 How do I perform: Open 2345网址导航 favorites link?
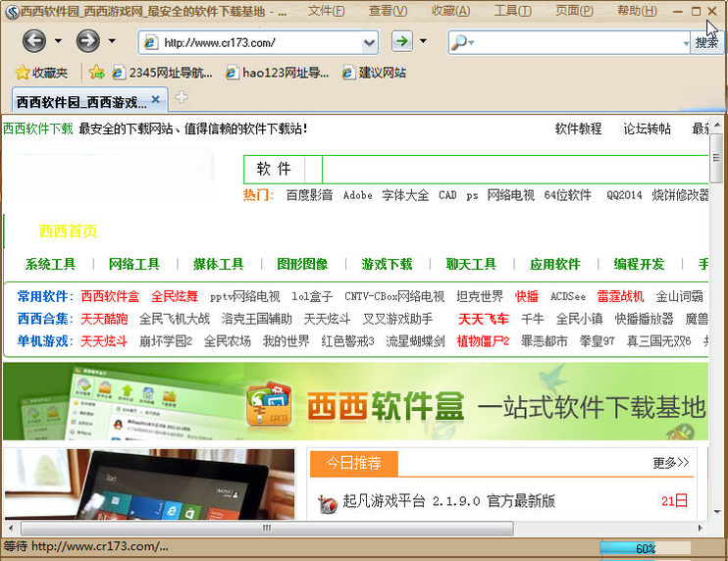pos(163,73)
